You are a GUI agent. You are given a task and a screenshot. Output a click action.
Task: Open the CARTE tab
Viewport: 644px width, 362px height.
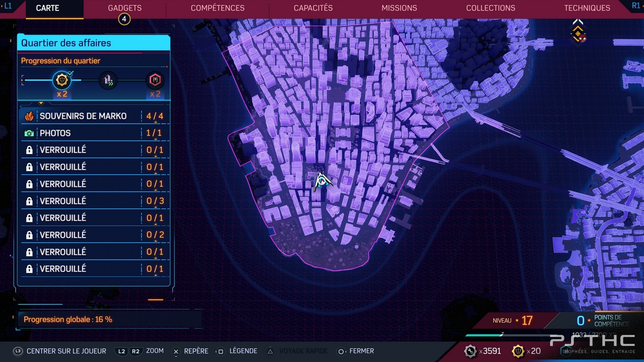tap(48, 8)
